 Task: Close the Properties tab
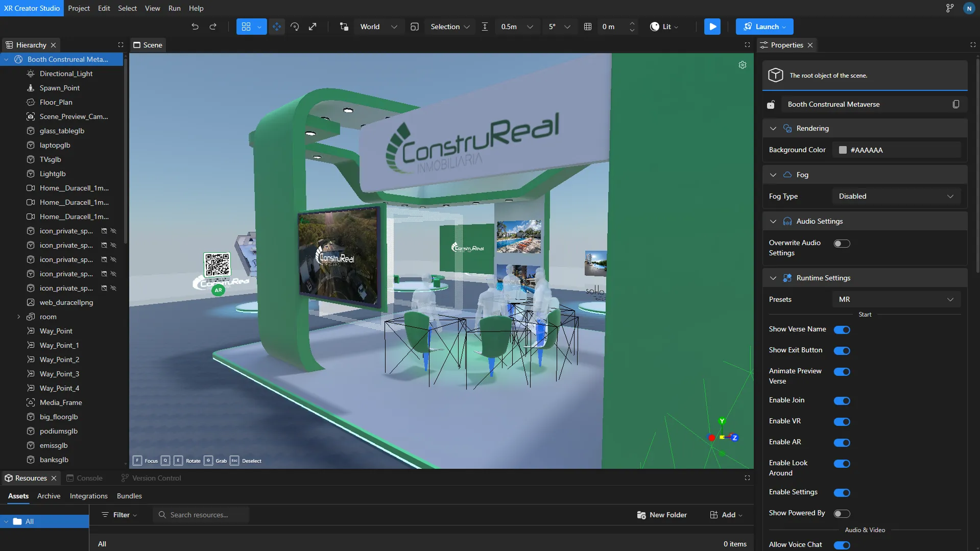(x=810, y=45)
